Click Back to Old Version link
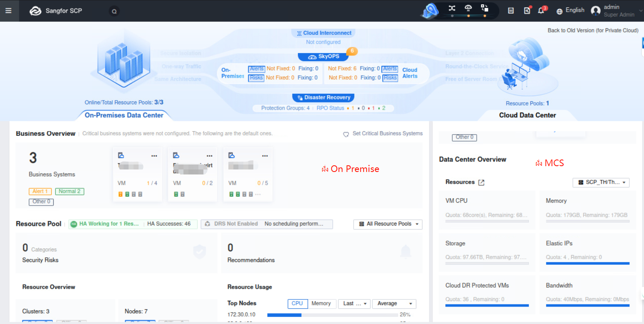The width and height of the screenshot is (644, 324). click(x=593, y=30)
